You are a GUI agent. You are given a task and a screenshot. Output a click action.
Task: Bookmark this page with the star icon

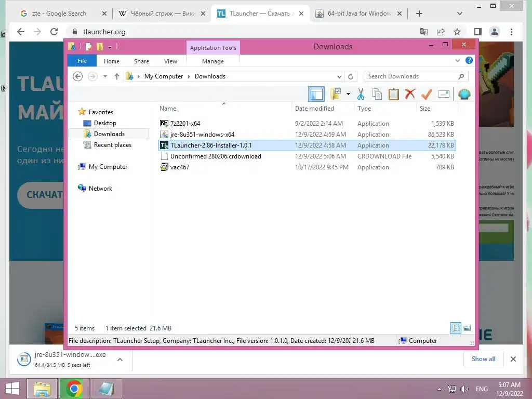point(457,32)
